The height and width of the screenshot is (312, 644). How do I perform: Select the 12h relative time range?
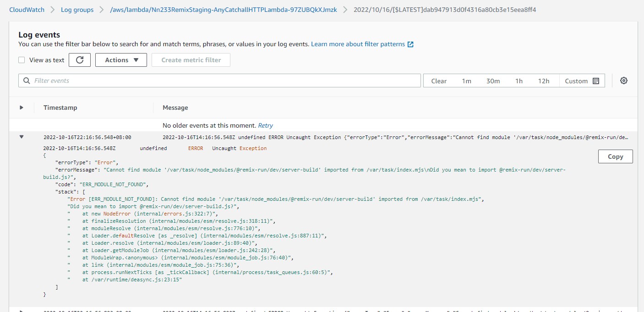coord(544,81)
